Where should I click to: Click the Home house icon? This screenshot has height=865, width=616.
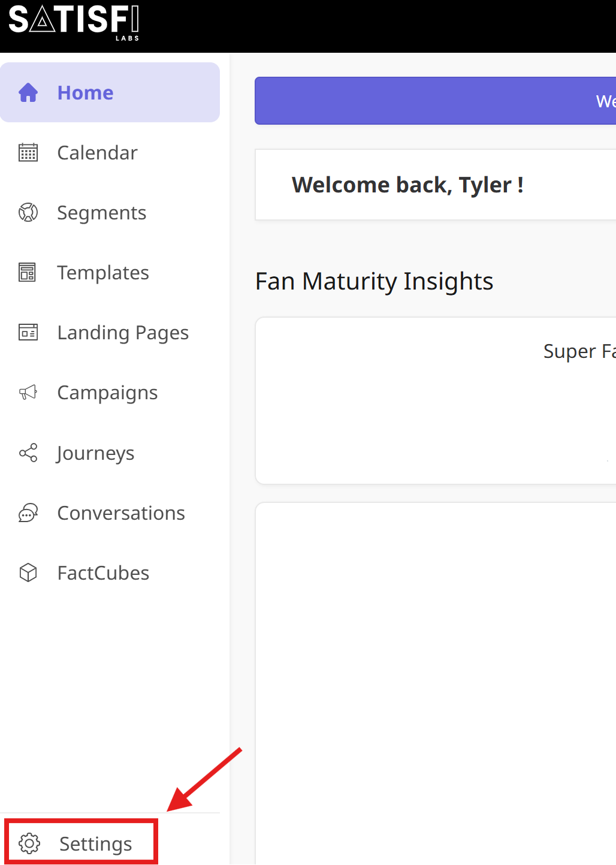28,93
